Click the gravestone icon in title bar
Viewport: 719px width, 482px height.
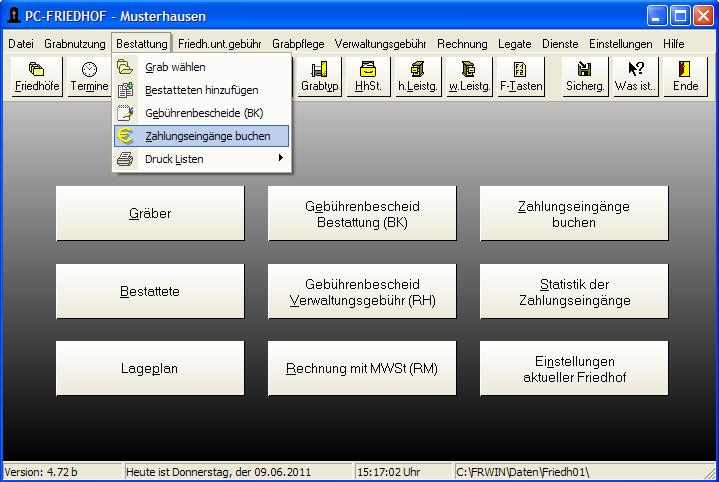(14, 16)
